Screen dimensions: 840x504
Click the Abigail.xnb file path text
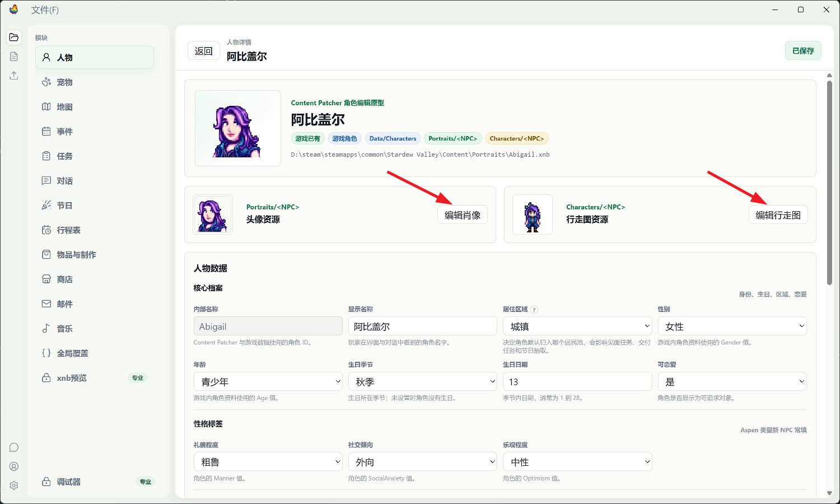tap(420, 155)
